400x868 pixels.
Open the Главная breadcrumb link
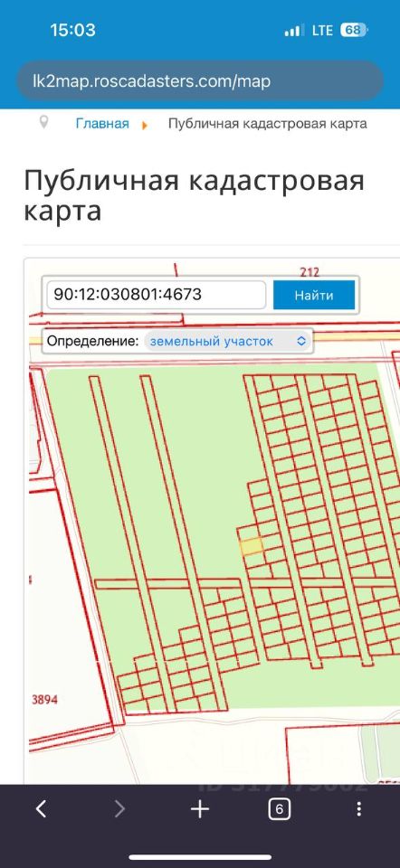tap(102, 123)
